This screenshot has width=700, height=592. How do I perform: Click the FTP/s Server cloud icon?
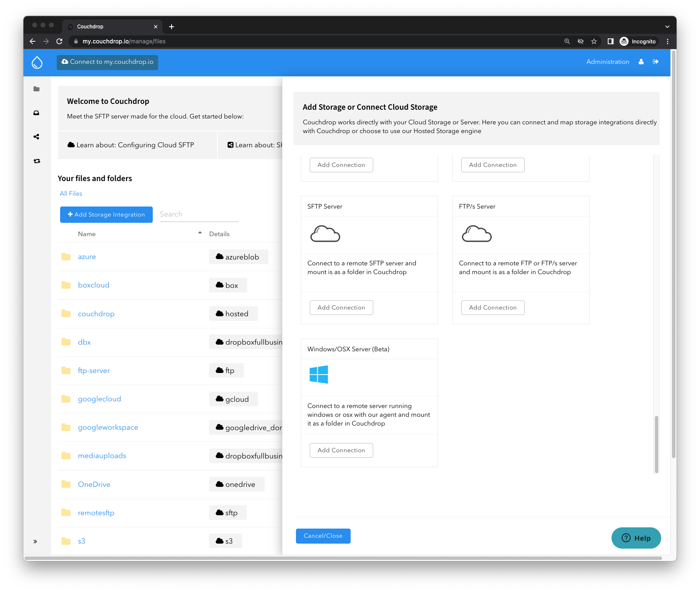coord(477,234)
